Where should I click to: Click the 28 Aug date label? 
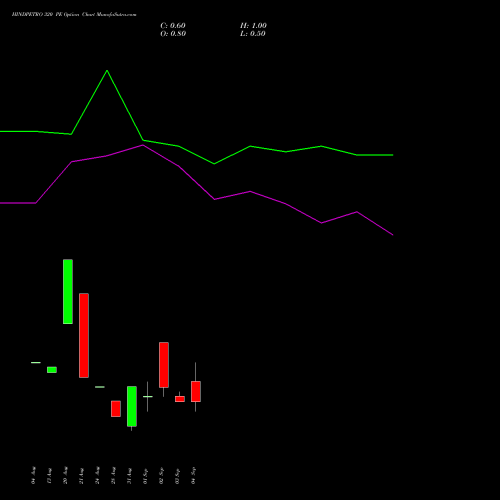pos(113,475)
